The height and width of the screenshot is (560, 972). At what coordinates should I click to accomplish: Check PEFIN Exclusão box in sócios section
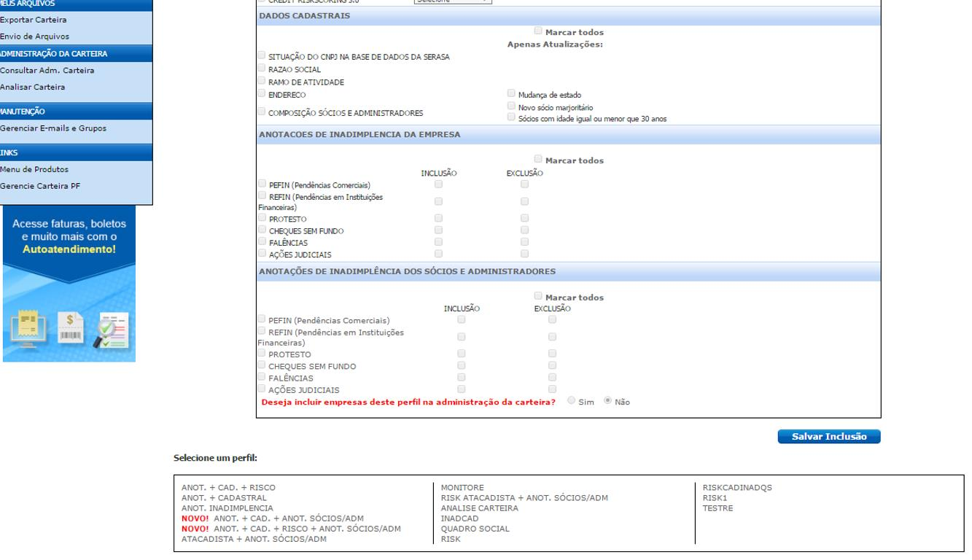click(552, 319)
